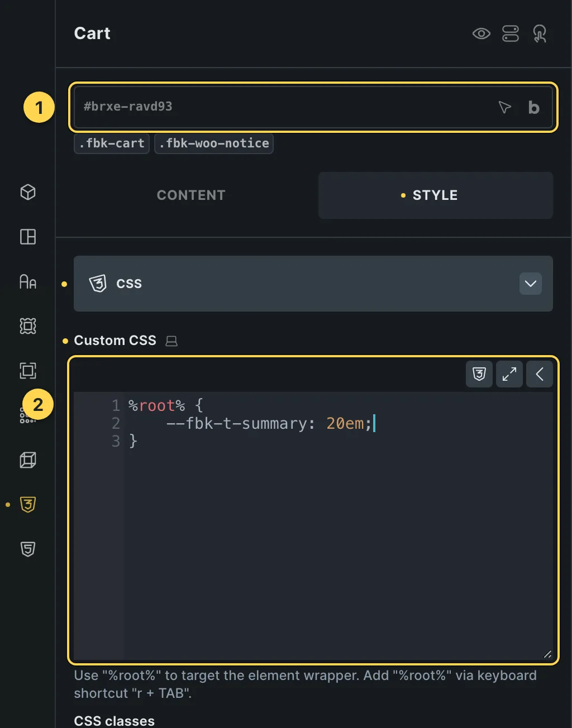Open the interactions hand-pointer icon
The width and height of the screenshot is (572, 728).
(x=540, y=33)
